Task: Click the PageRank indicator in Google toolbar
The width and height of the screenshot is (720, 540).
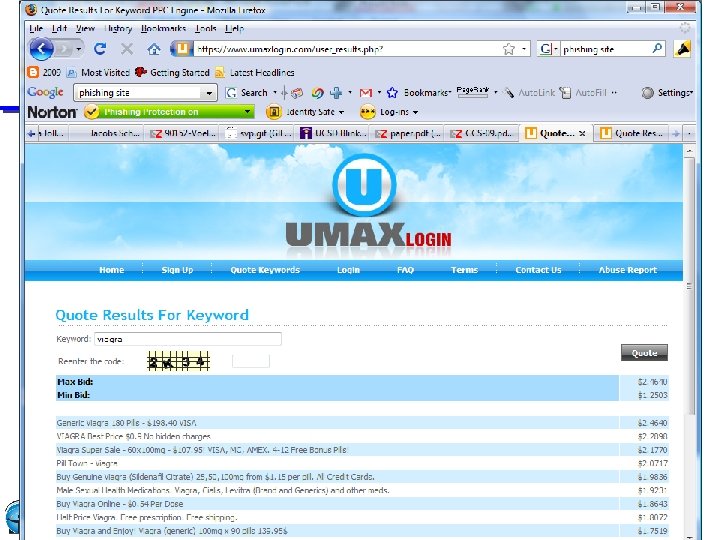Action: tap(472, 91)
